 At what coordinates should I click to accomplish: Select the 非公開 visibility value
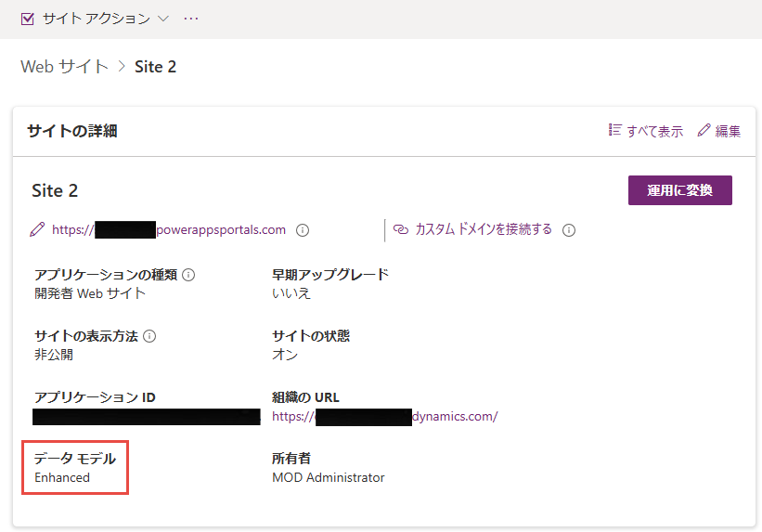(x=54, y=355)
